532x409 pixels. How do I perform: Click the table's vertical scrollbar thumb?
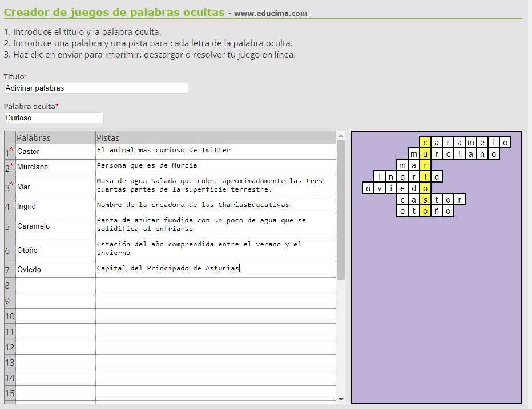(x=341, y=210)
